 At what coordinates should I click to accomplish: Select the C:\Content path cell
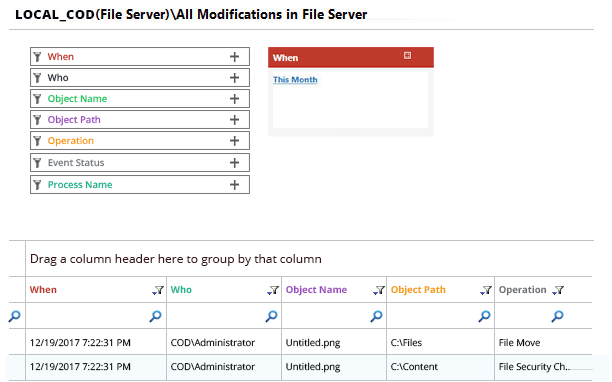coord(440,367)
